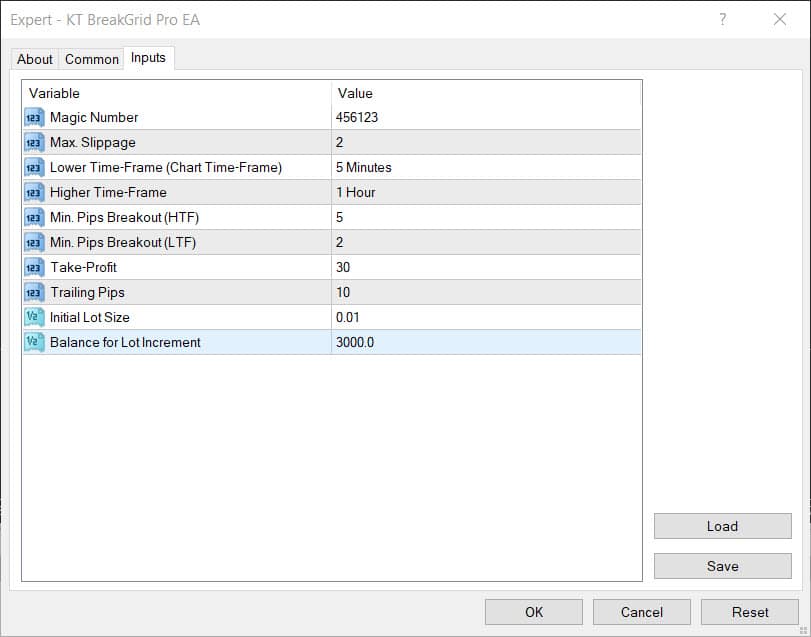This screenshot has height=637, width=811.
Task: Click the Min. Pips Breakout (HTF) icon
Action: [x=34, y=217]
